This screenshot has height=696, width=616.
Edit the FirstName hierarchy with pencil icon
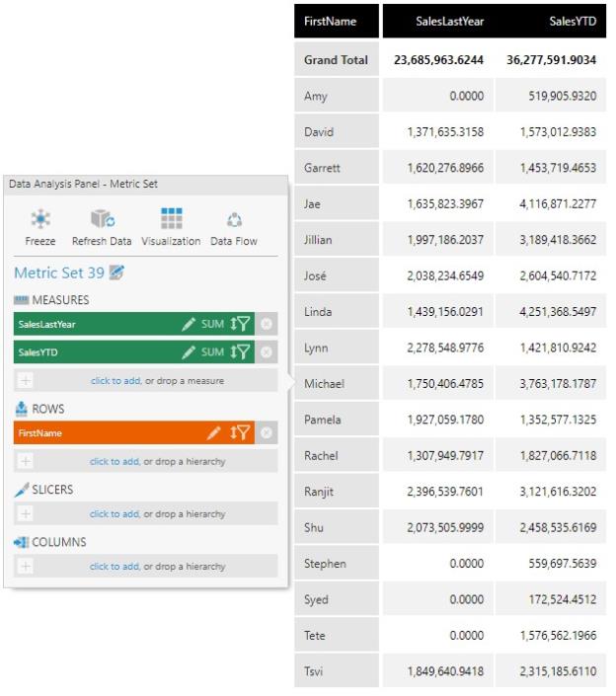click(x=213, y=432)
